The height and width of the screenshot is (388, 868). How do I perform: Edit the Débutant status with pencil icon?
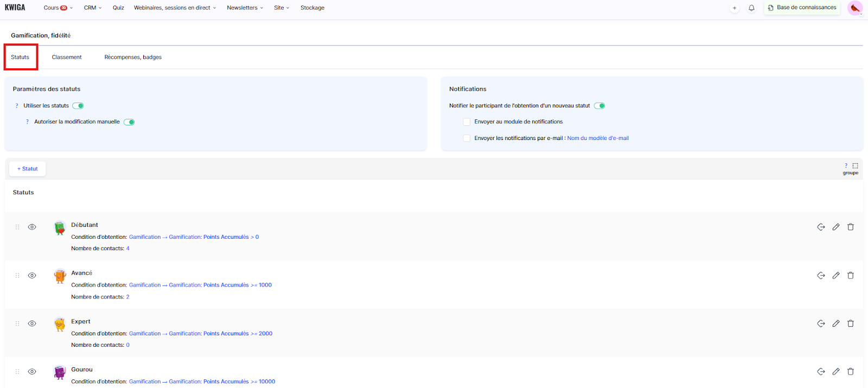click(x=836, y=227)
